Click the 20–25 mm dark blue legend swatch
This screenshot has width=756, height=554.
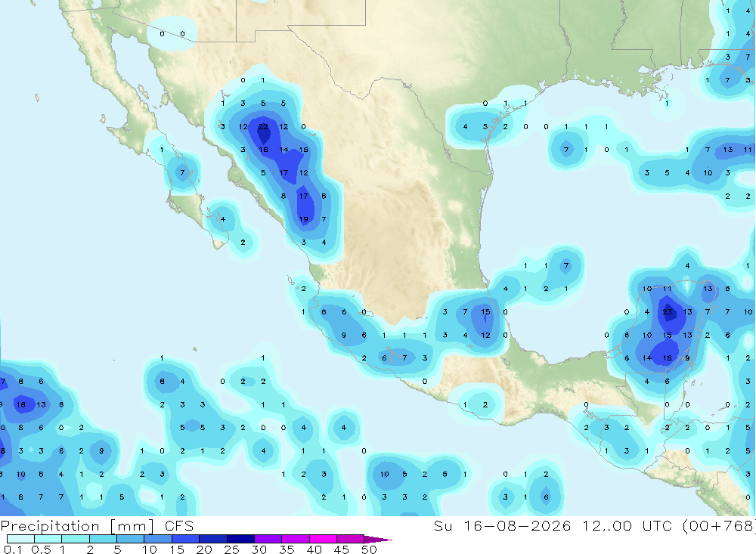[213, 539]
